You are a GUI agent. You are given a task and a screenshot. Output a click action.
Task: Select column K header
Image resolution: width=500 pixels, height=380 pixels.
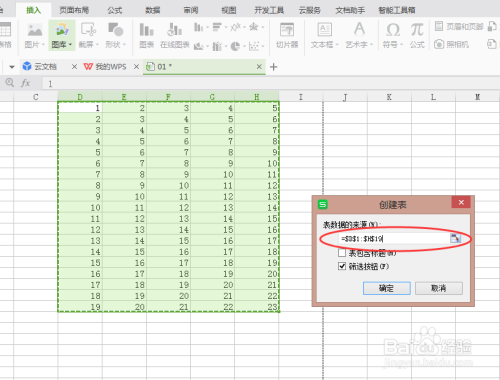pos(389,97)
